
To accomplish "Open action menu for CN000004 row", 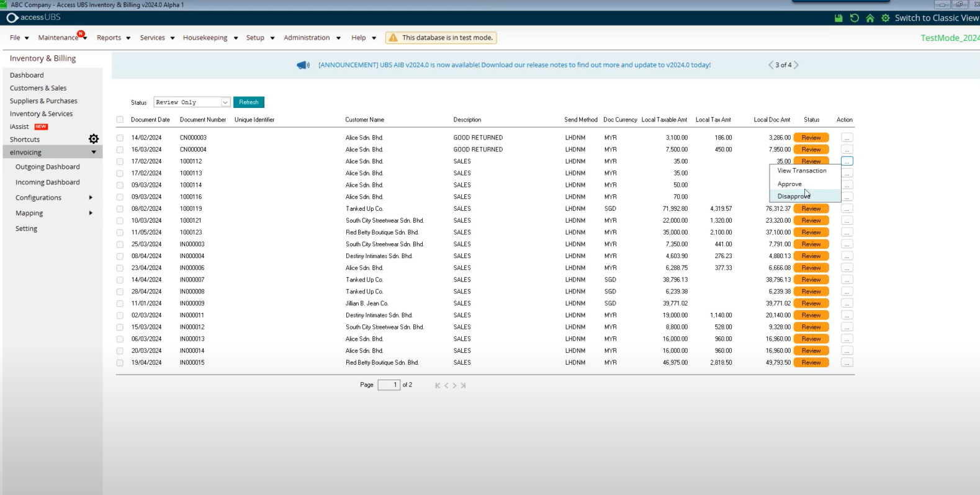I will pos(847,149).
